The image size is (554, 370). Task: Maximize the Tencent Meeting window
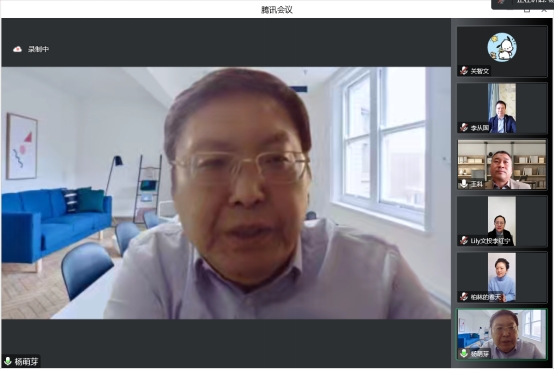pyautogui.click(x=527, y=11)
